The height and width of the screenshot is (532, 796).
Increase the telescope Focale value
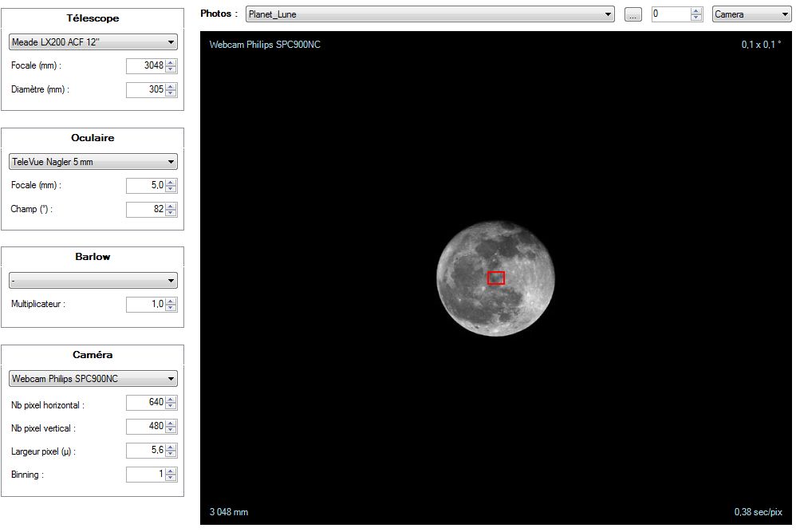pos(171,62)
